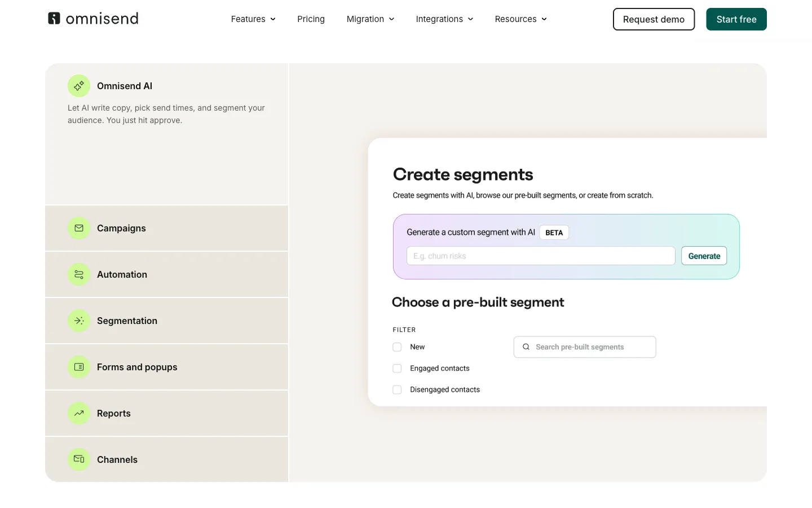The height and width of the screenshot is (508, 812).
Task: Check the New filter checkbox
Action: pyautogui.click(x=397, y=347)
